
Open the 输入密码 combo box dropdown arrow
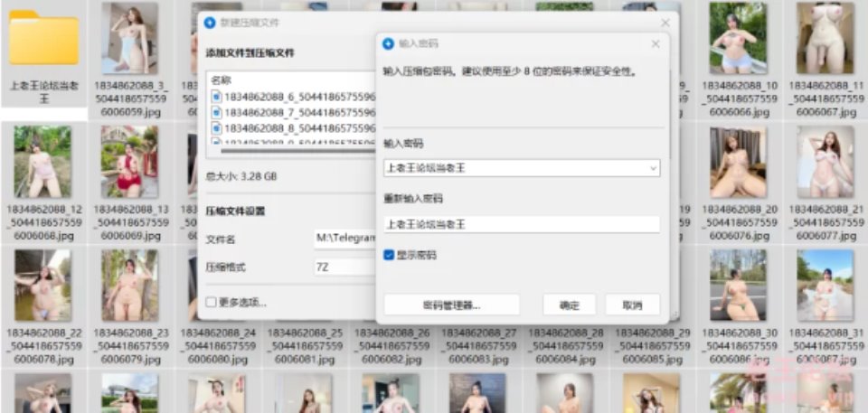(653, 168)
